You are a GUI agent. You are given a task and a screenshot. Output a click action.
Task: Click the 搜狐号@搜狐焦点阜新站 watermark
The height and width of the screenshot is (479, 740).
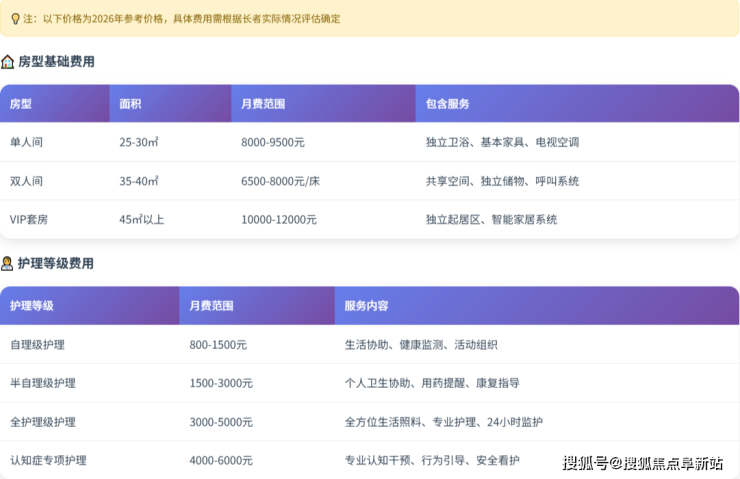pyautogui.click(x=642, y=462)
